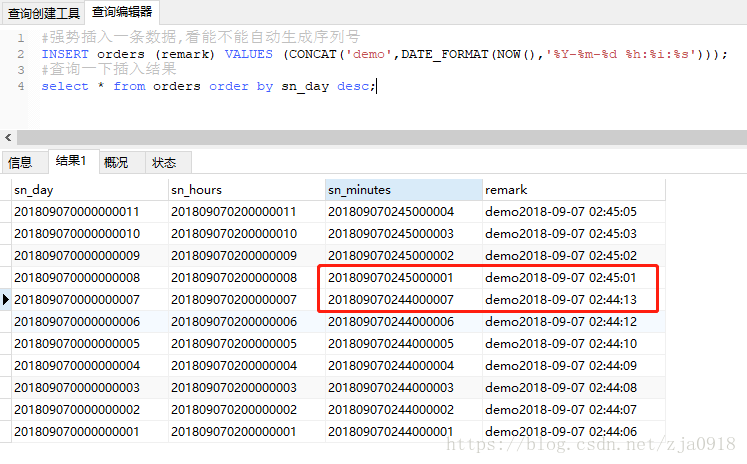Select cell 201809070000000002 in sn_day
Screen dimensions: 747x464
pos(90,409)
